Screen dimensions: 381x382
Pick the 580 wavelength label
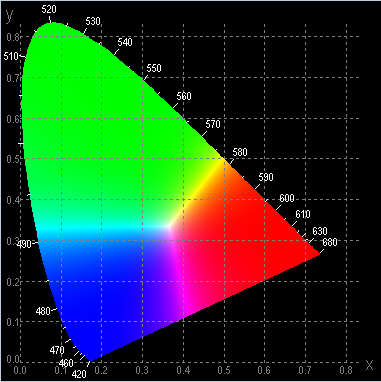pos(240,152)
